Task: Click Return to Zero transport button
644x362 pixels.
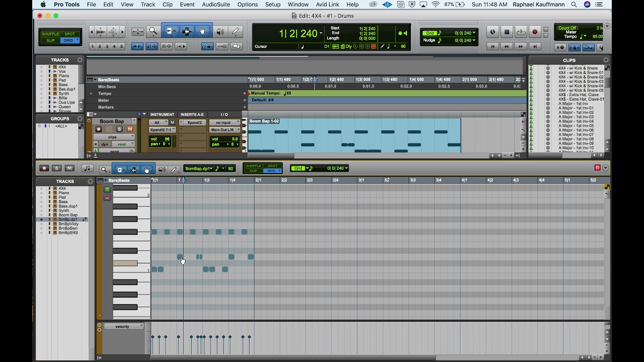Action: tap(493, 46)
